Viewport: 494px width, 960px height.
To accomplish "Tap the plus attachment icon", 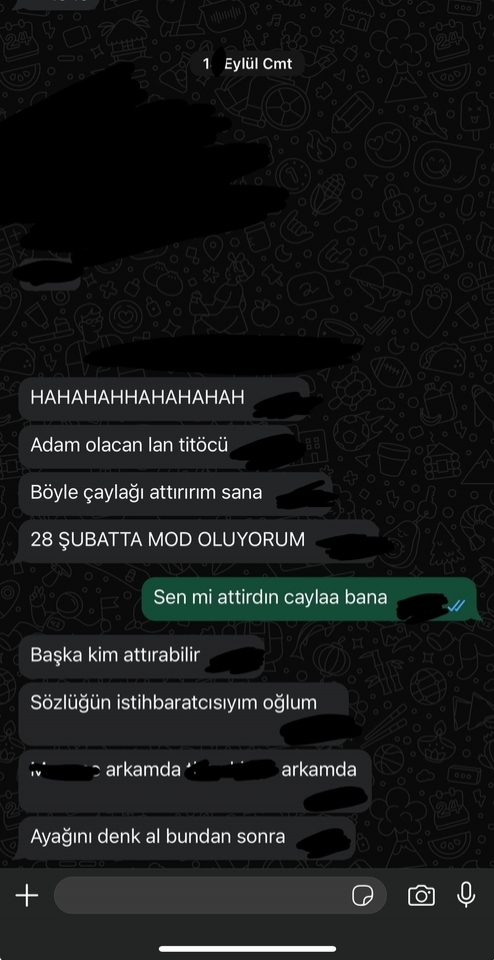I will tap(26, 896).
